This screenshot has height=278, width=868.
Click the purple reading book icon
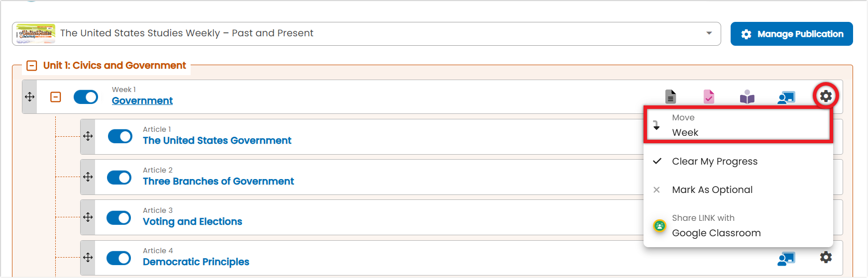747,96
